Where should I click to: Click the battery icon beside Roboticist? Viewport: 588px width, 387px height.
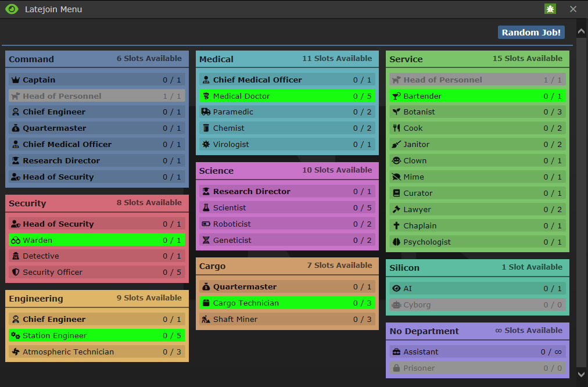206,224
